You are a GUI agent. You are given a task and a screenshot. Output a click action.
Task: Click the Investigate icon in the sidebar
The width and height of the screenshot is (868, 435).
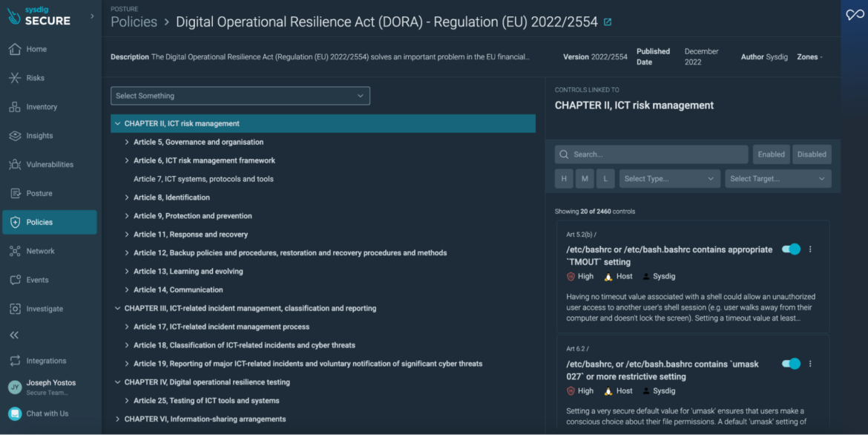(16, 308)
